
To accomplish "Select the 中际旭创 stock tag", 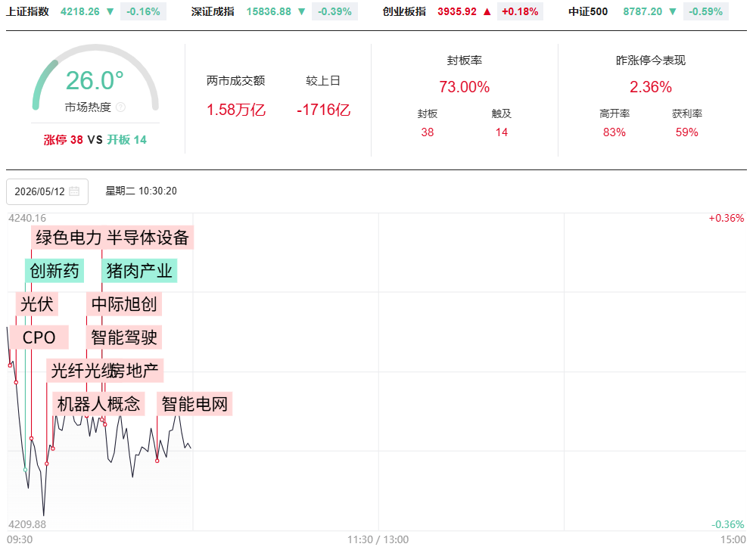I will click(124, 304).
